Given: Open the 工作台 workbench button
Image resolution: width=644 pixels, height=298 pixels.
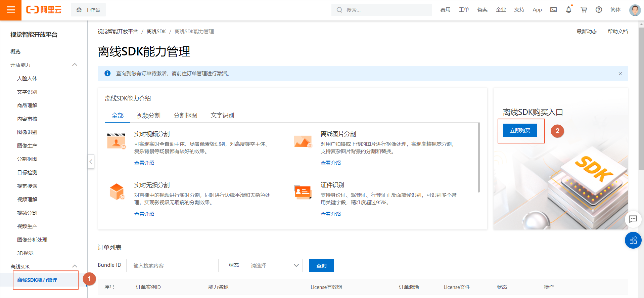Looking at the screenshot, I should 88,10.
